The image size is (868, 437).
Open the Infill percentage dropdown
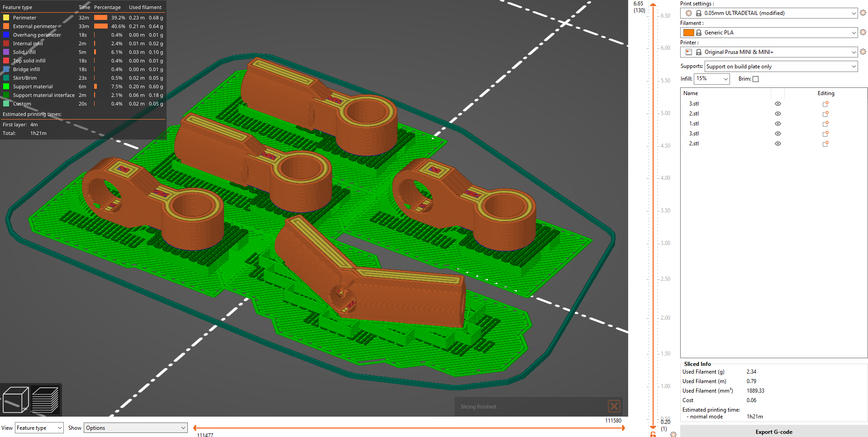712,79
